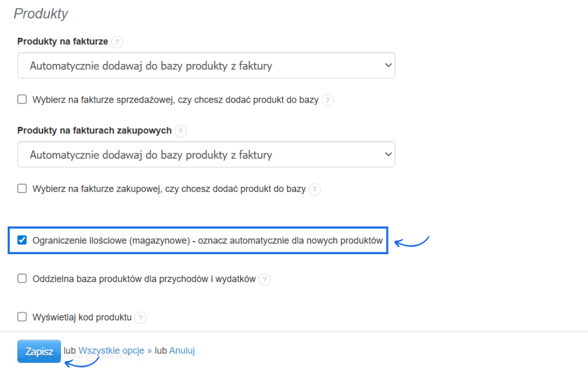Viewport: 588px width, 376px height.
Task: Open help for "Produkty na fakturze"
Action: (117, 42)
